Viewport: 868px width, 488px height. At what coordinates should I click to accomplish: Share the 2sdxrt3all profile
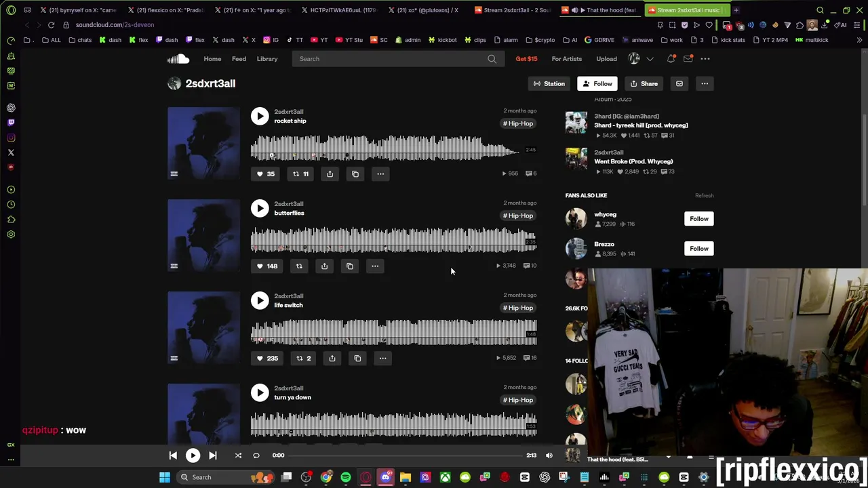pos(644,83)
